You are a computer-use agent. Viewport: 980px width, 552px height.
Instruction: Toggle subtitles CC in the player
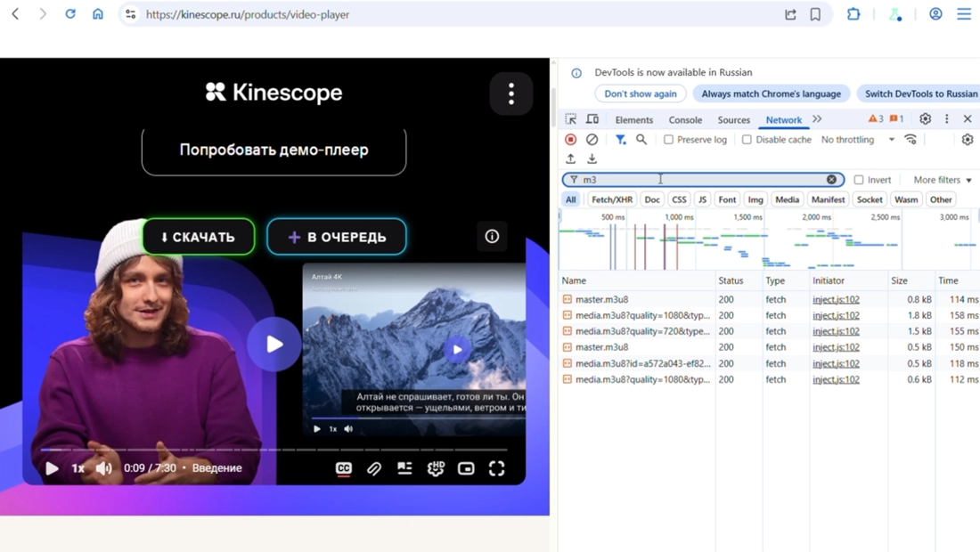pos(344,468)
